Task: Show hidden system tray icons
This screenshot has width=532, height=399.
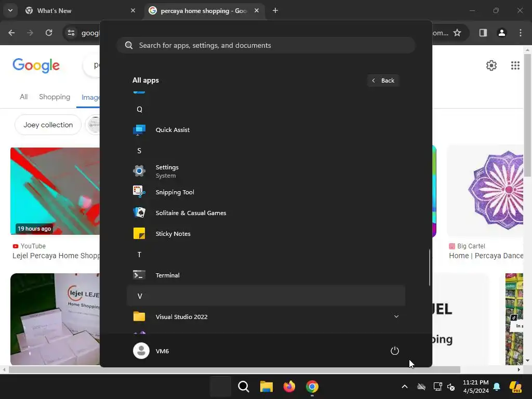Action: tap(404, 387)
